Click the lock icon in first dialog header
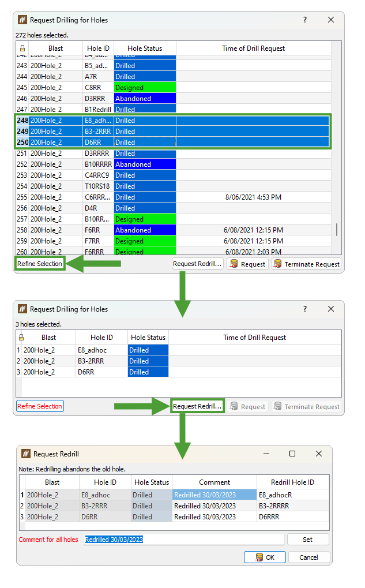 22,48
